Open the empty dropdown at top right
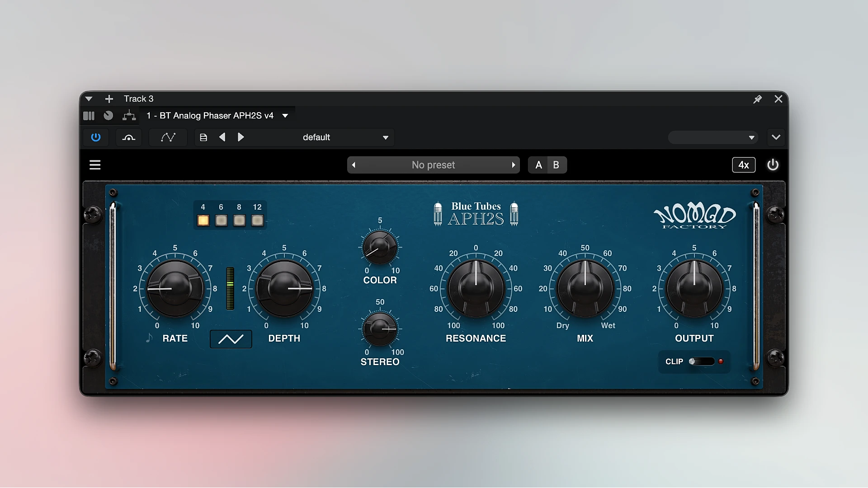868x488 pixels. coord(713,137)
